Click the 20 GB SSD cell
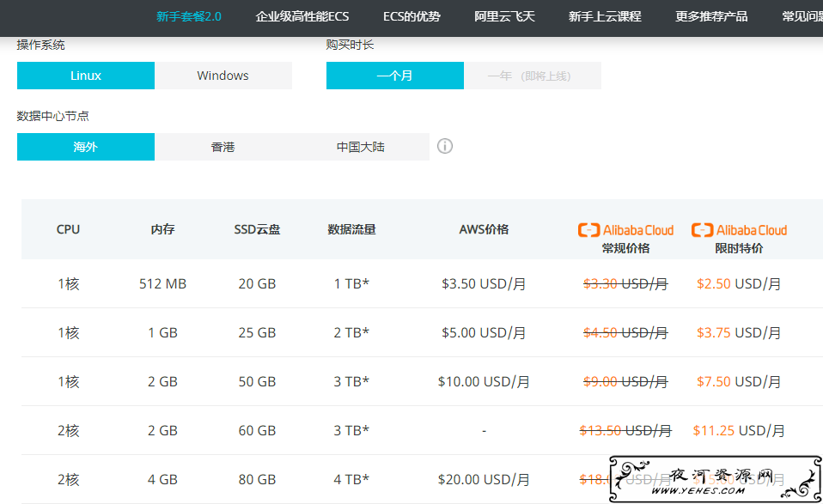The image size is (823, 504). [257, 283]
